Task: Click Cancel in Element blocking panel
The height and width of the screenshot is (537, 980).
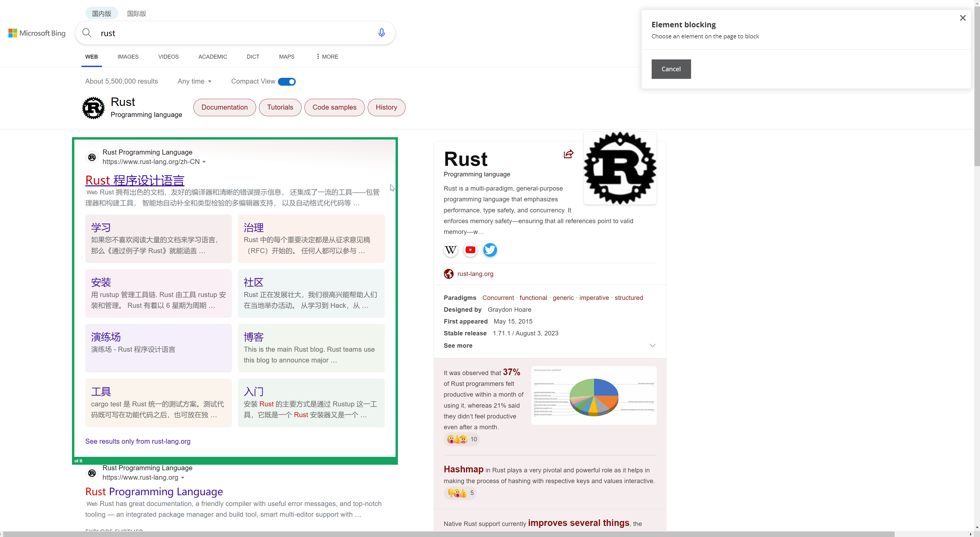Action: tap(671, 69)
